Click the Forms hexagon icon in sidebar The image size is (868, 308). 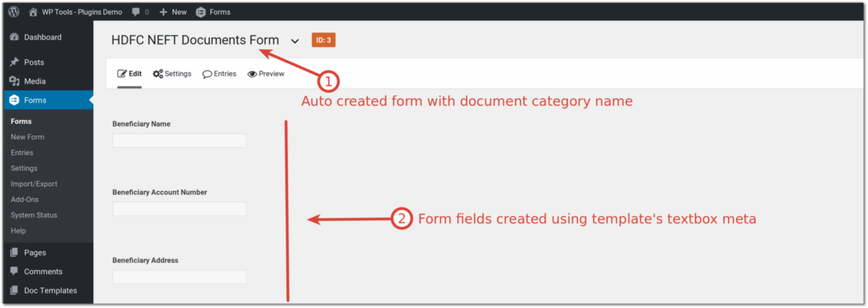coord(14,100)
